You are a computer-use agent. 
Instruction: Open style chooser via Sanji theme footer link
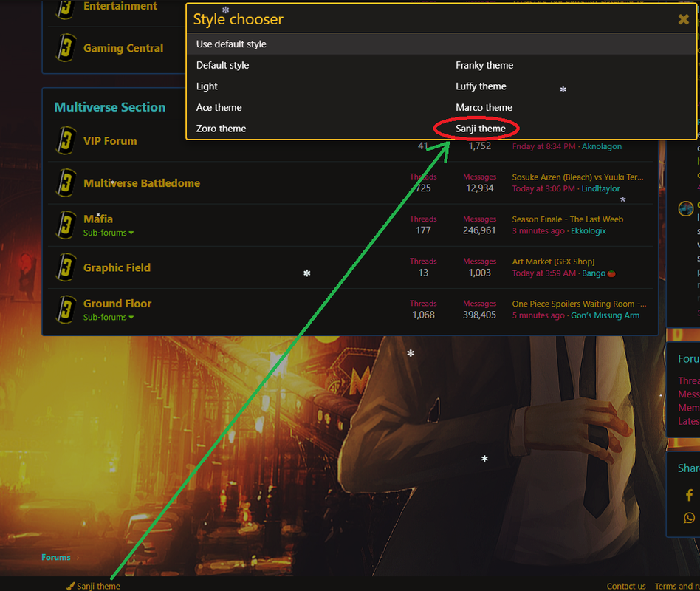pos(93,586)
